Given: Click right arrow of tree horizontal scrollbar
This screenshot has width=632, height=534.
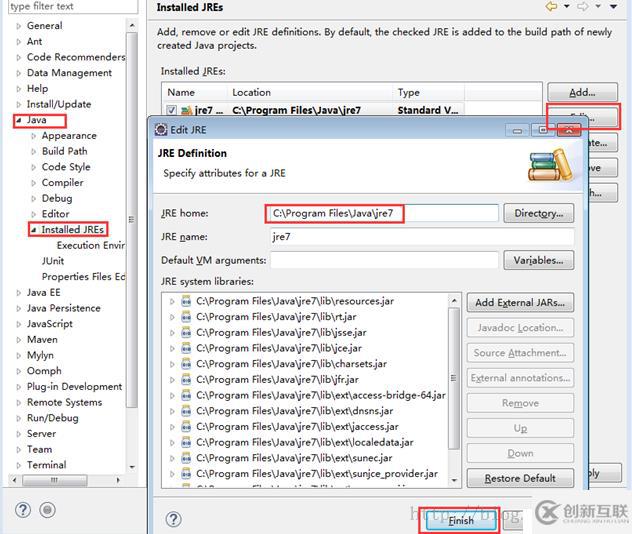Looking at the screenshot, I should click(118, 480).
